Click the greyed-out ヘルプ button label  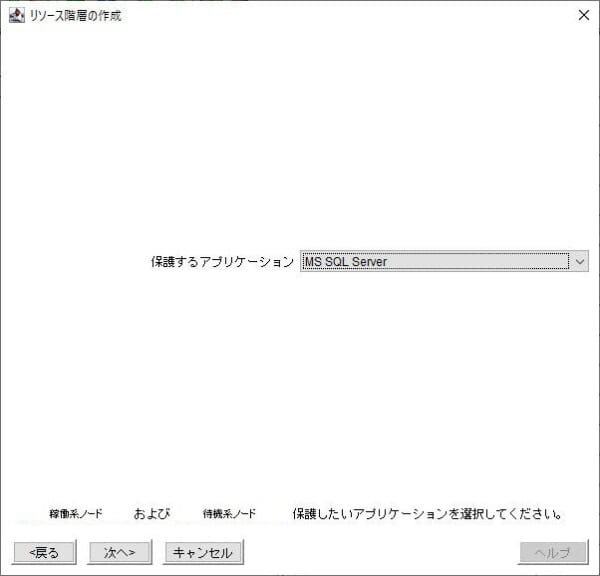click(x=553, y=552)
